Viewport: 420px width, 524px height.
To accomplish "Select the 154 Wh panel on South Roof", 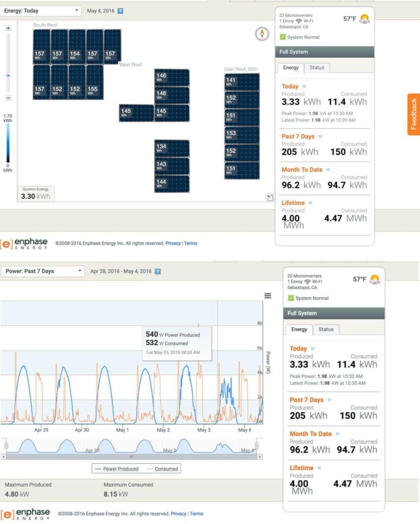I will point(77,46).
